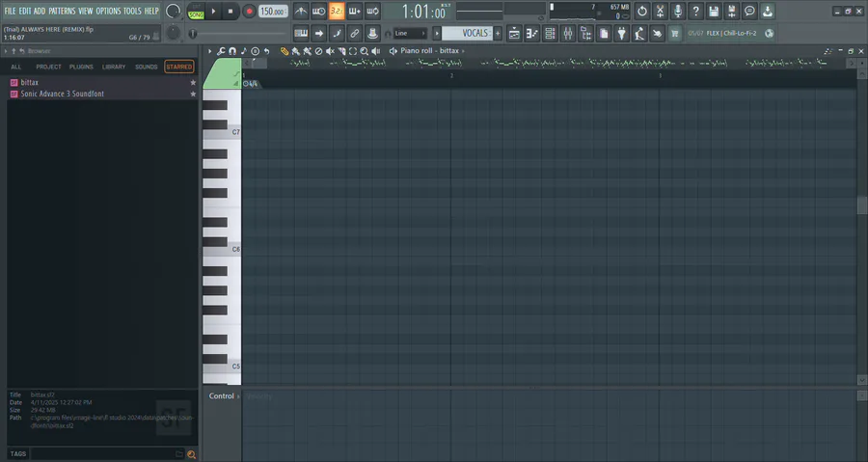Activate the Select (dashed rectangle) tool
Viewport: 868px width, 462px height.
coord(353,51)
